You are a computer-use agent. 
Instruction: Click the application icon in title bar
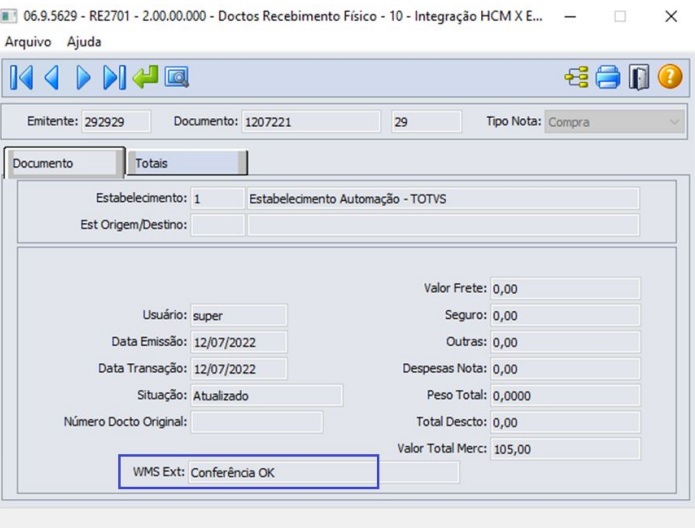coord(9,16)
